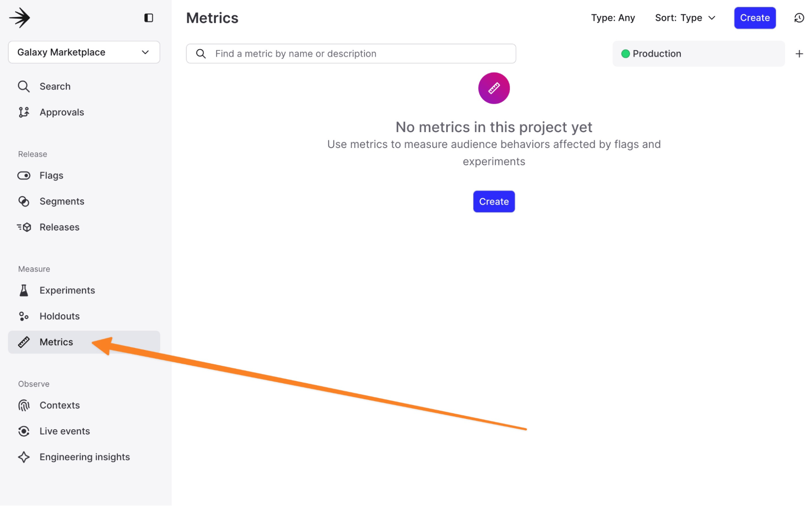Expand the Sort: Type dropdown
The height and width of the screenshot is (506, 812).
[685, 18]
